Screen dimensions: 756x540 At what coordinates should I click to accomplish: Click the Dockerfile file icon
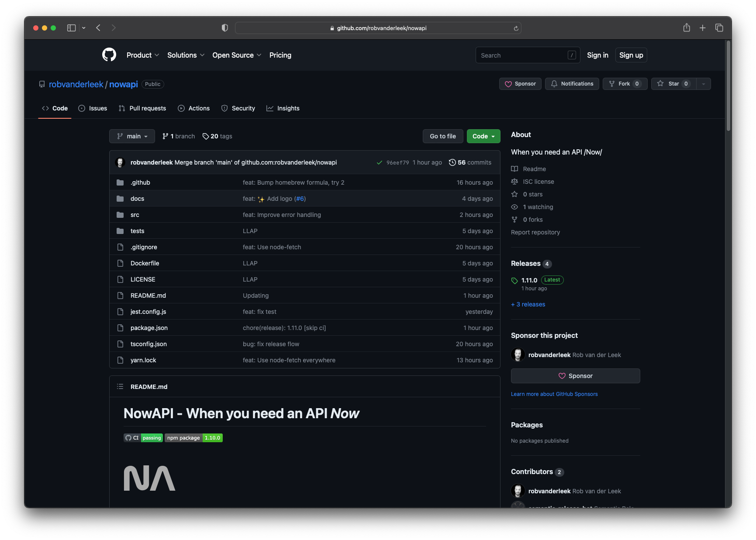pyautogui.click(x=120, y=263)
